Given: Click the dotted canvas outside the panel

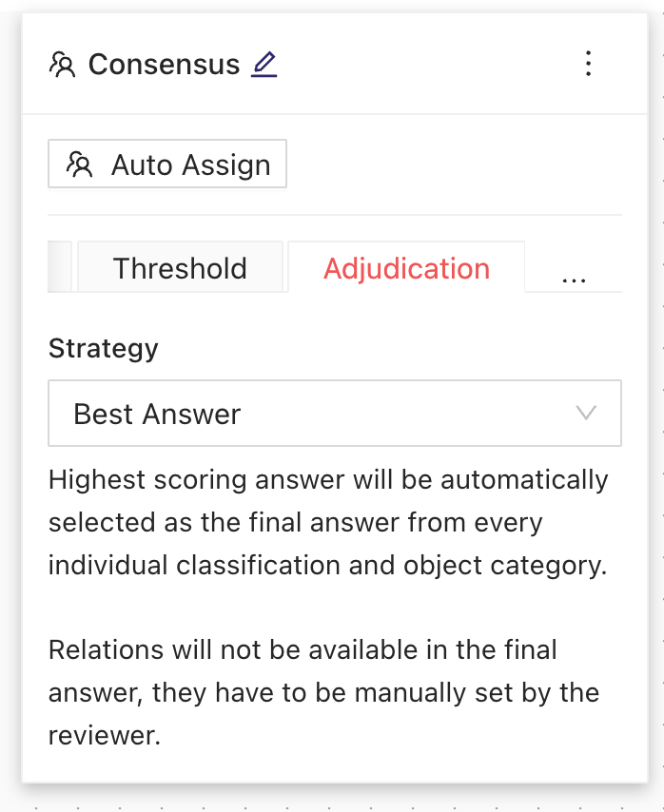Looking at the screenshot, I should pos(331,802).
